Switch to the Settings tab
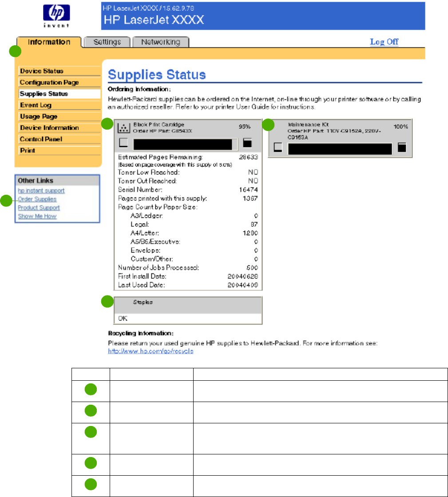This screenshot has width=448, height=497. coord(107,42)
